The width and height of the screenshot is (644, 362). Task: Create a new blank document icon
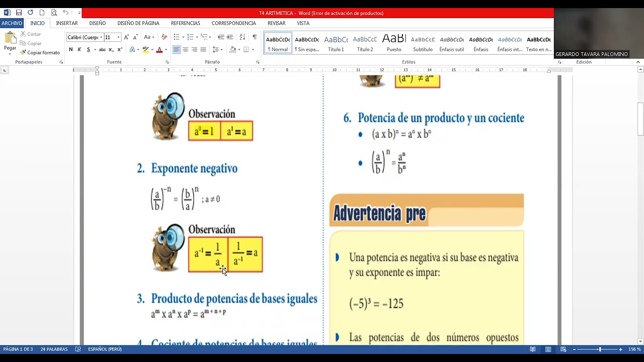[42, 13]
